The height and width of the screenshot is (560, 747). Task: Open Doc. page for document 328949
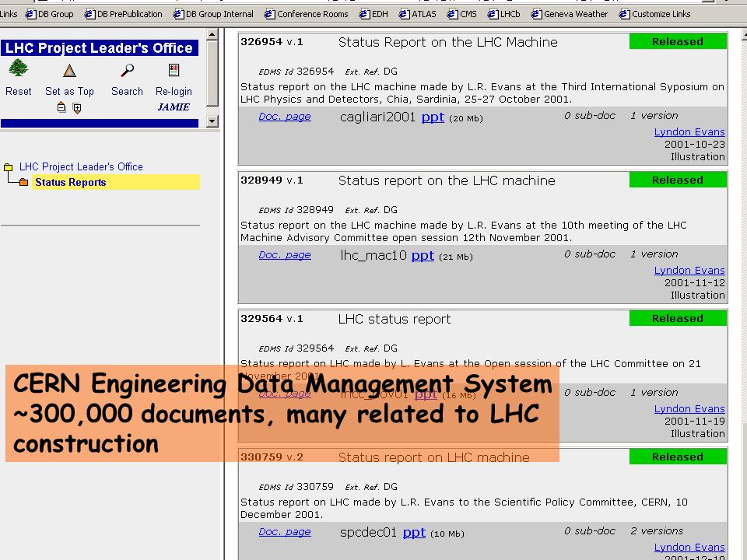285,255
